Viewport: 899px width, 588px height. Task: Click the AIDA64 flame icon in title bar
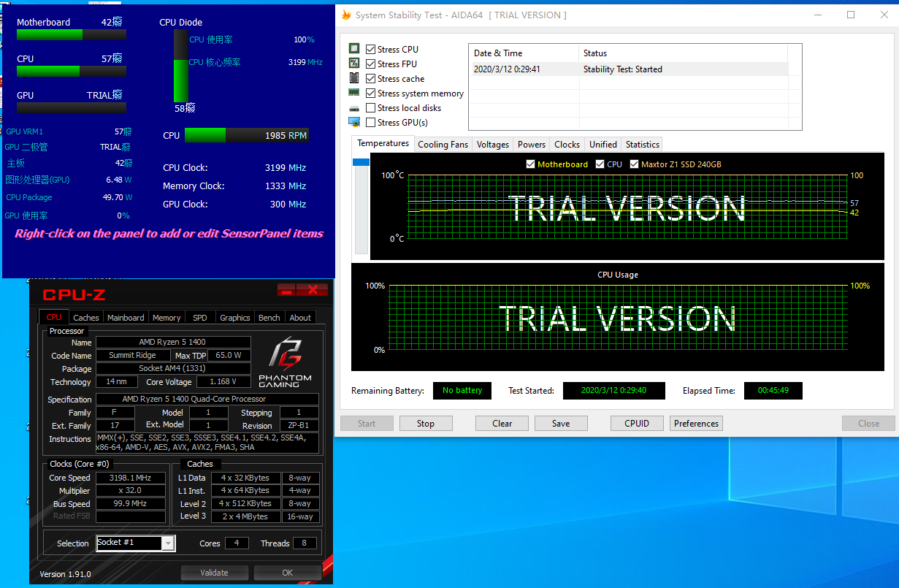point(346,15)
